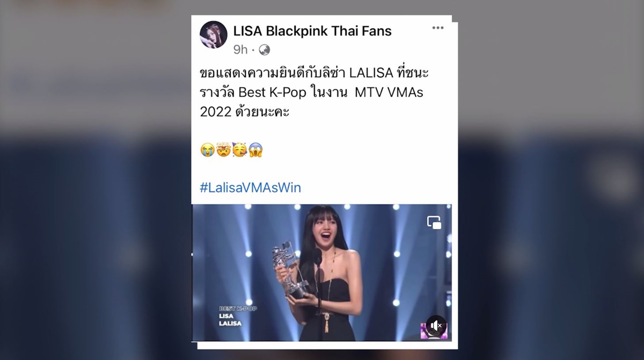Click the BEST K-POP caption on the video
Image resolution: width=644 pixels, height=360 pixels.
(238, 308)
